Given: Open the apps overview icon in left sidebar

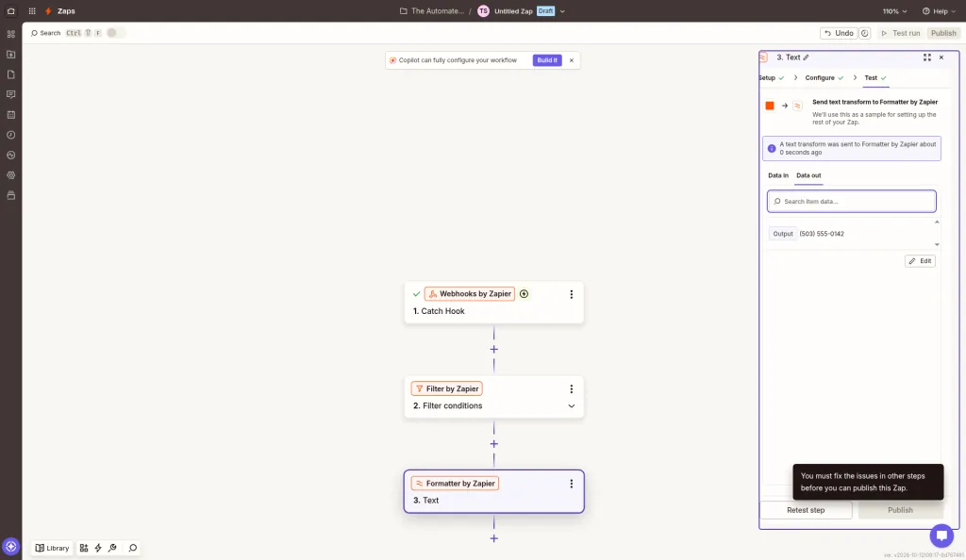Looking at the screenshot, I should 10,34.
